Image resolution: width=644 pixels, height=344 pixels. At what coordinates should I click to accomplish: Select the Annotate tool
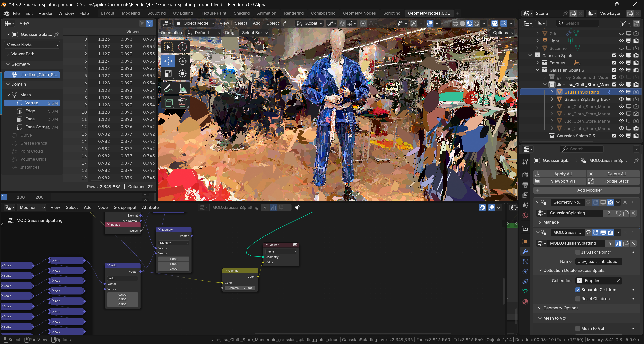coord(168,88)
